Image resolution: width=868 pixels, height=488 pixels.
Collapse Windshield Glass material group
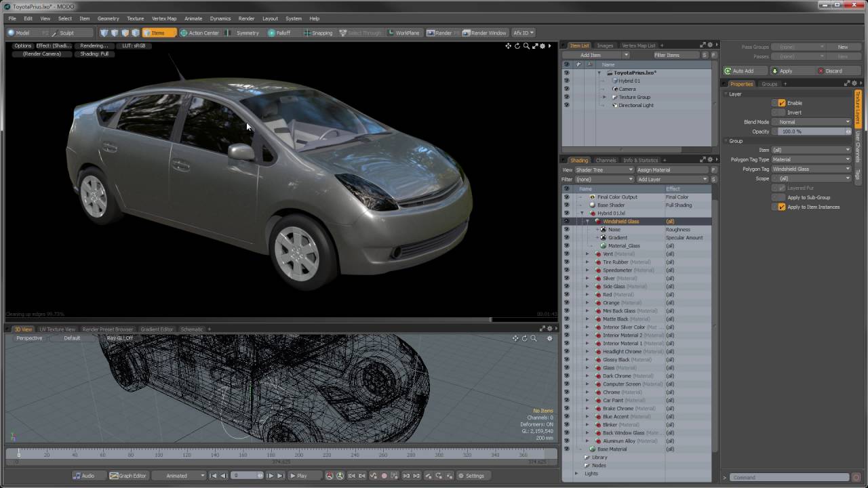point(587,222)
